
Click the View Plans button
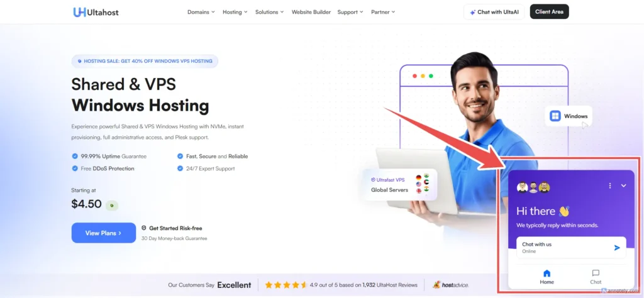coord(104,233)
